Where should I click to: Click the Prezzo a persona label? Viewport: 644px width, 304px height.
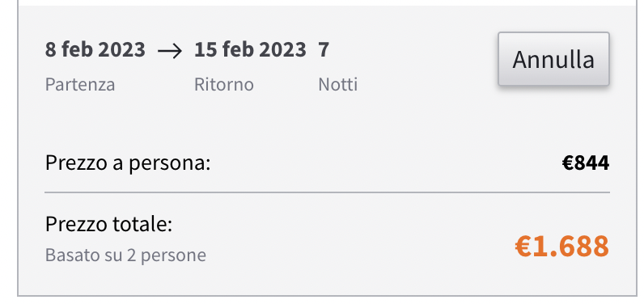coord(128,163)
